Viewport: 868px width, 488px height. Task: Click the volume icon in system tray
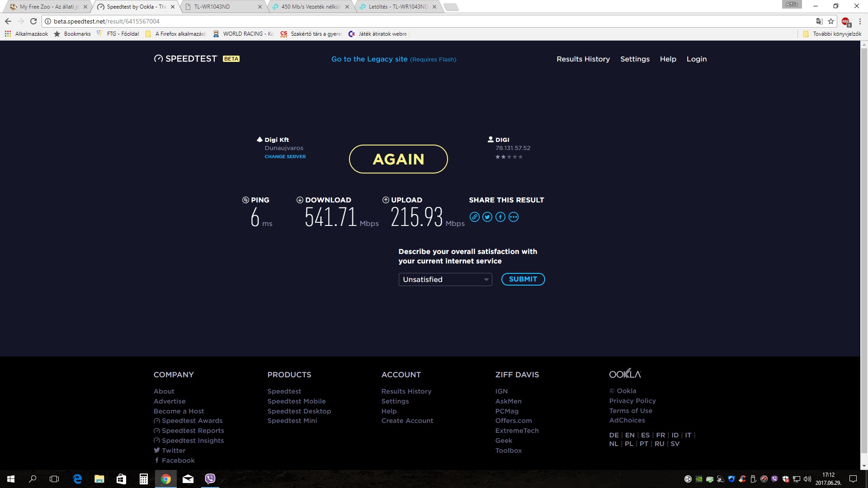coord(807,479)
